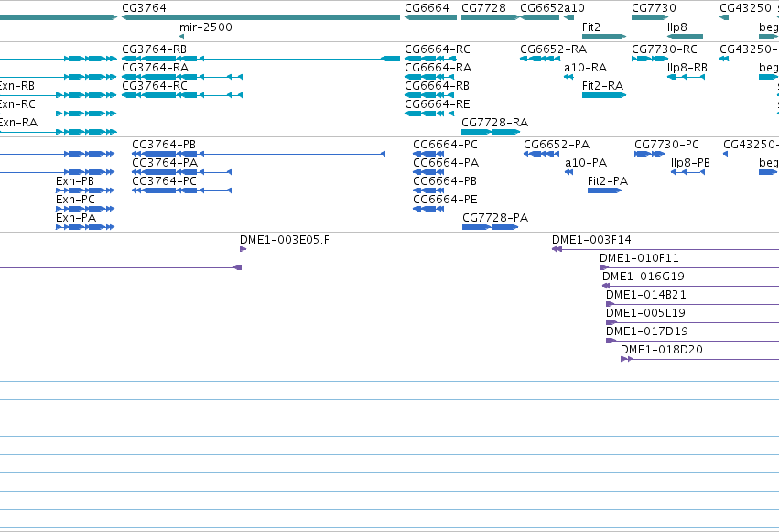Select the CG7730 gene feature
This screenshot has height=532, width=779.
pyautogui.click(x=650, y=17)
